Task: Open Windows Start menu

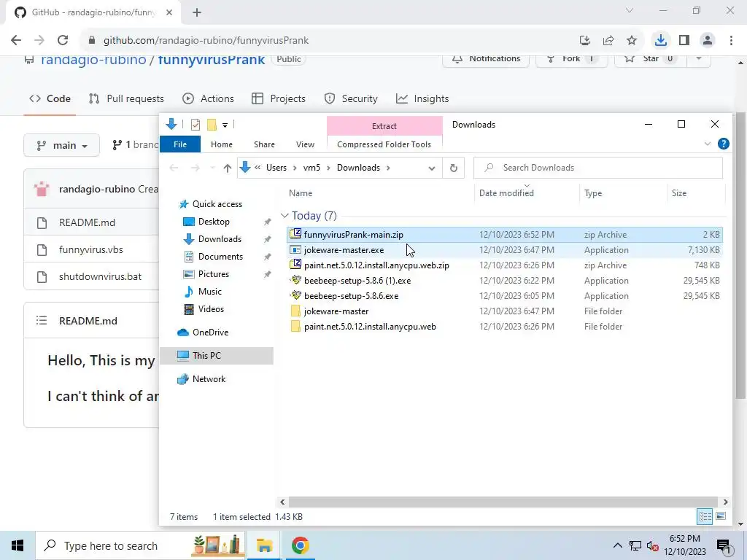Action: coord(18,545)
